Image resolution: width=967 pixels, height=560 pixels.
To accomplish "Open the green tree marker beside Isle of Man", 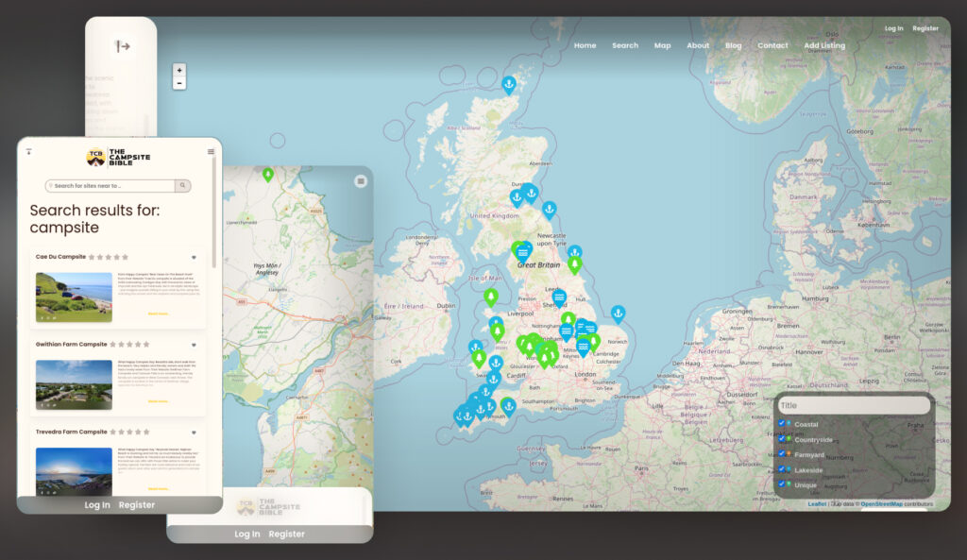I will click(491, 297).
